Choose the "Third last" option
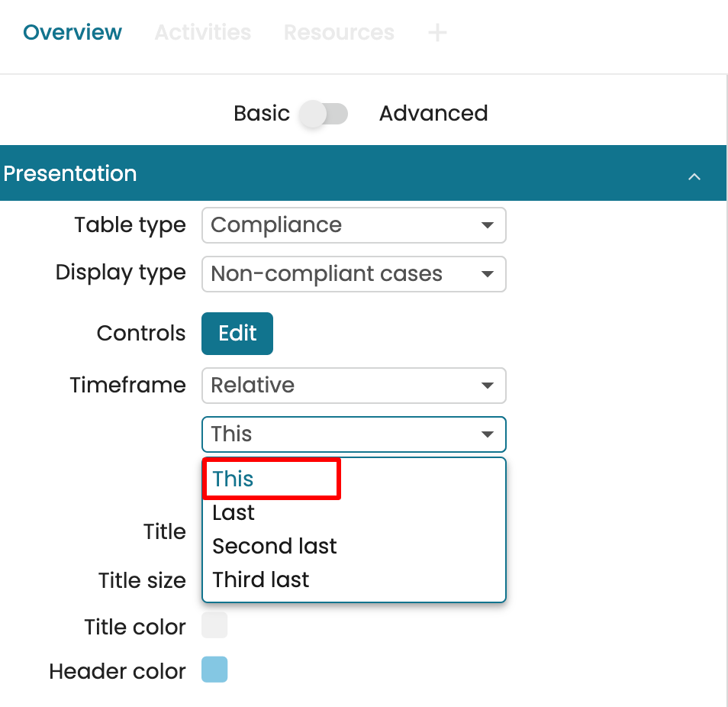Screen dimensions: 728x707 (x=261, y=580)
